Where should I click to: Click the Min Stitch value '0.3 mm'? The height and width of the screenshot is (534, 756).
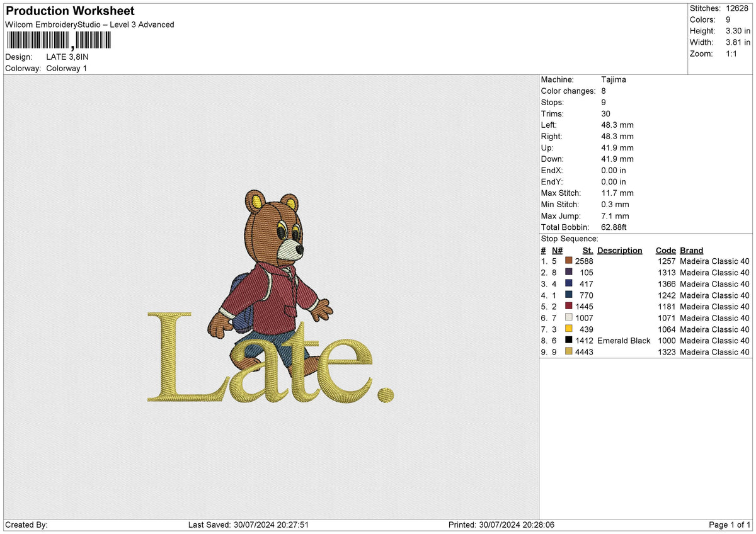(616, 205)
